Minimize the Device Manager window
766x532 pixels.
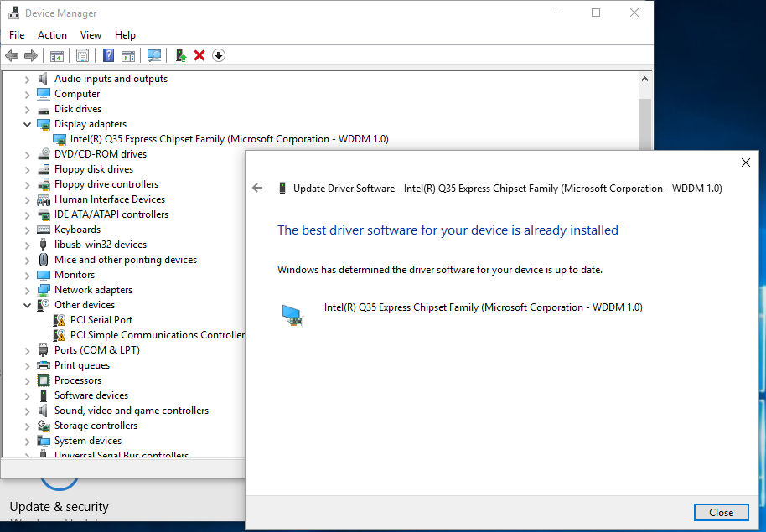[558, 13]
